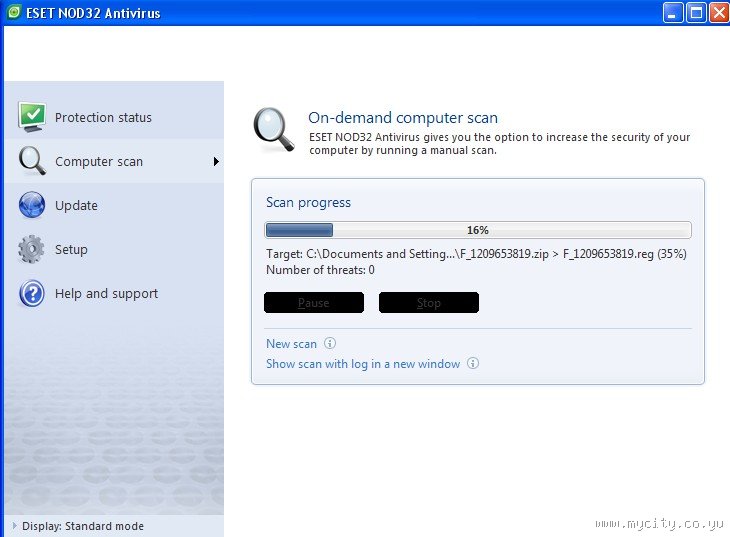Select the Computer scan menu item

pyautogui.click(x=114, y=161)
